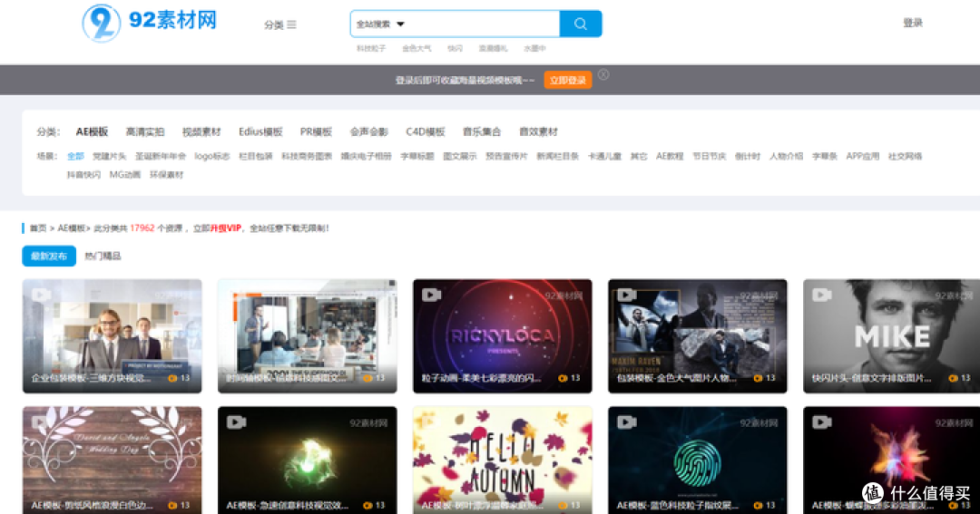Click inside the search text field
Screen dimensions: 980x514
483,24
